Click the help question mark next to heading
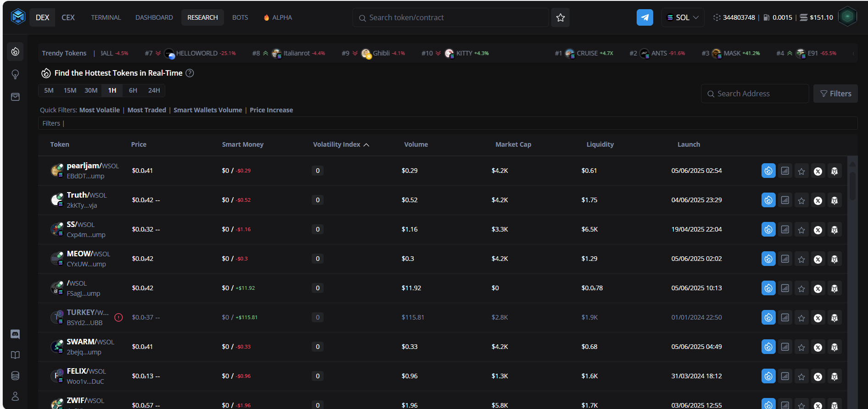Screen dimensions: 868x409 pyautogui.click(x=190, y=73)
